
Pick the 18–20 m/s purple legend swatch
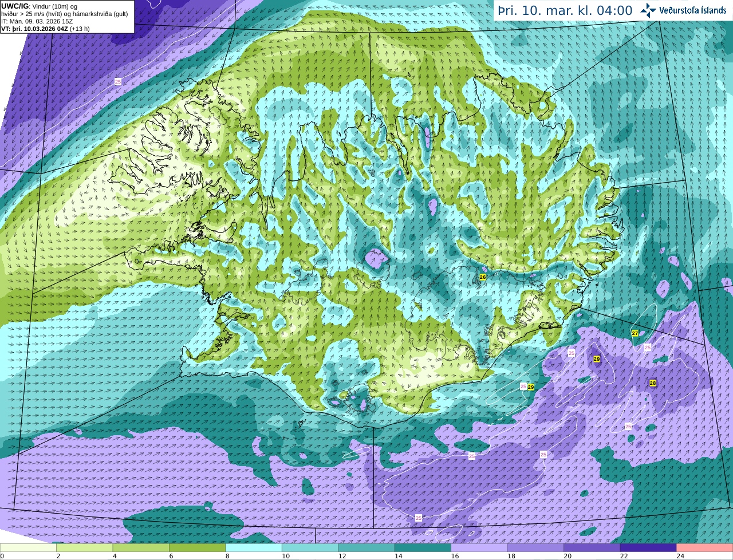[x=535, y=548]
